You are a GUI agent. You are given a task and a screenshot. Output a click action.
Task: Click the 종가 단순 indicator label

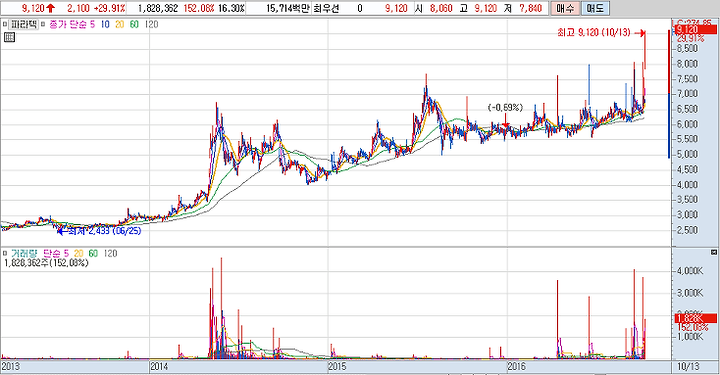pyautogui.click(x=68, y=24)
